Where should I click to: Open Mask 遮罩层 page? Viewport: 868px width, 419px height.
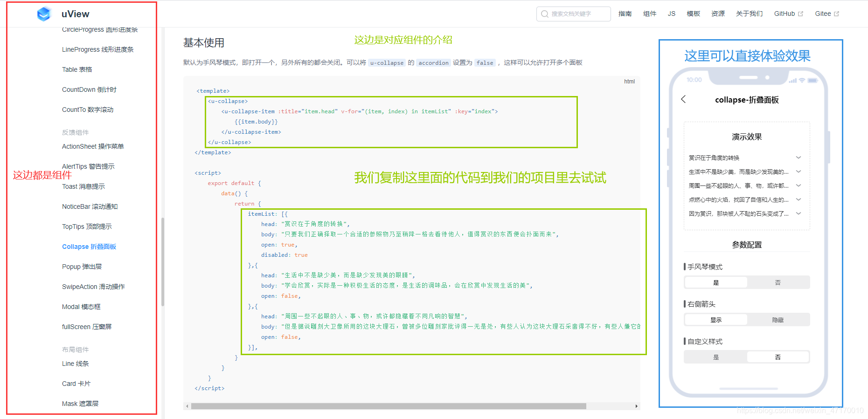(80, 404)
